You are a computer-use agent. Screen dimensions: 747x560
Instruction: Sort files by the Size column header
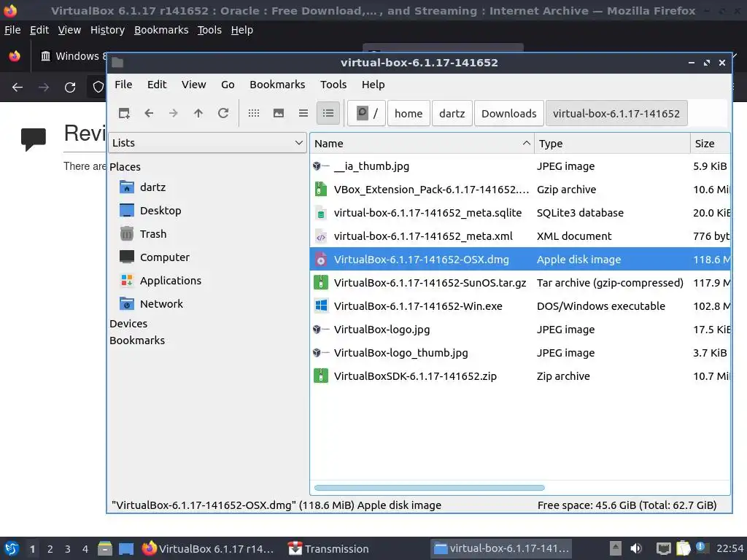click(x=711, y=144)
